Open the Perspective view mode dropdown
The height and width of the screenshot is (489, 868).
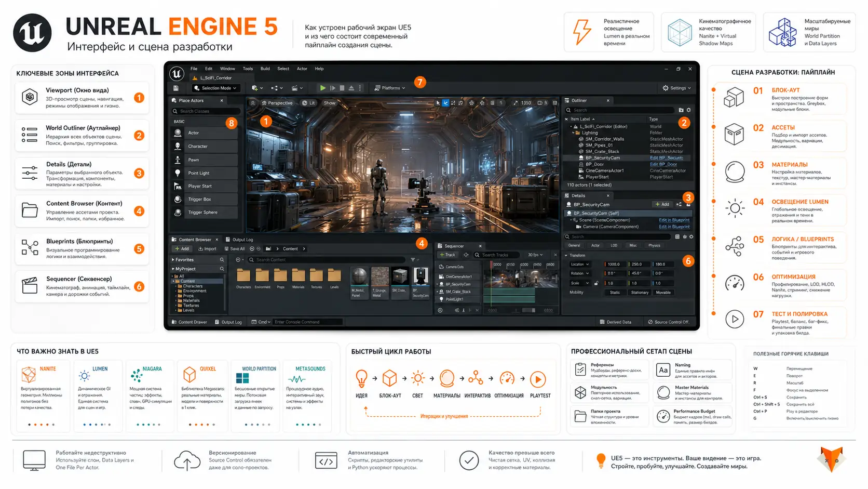(277, 103)
